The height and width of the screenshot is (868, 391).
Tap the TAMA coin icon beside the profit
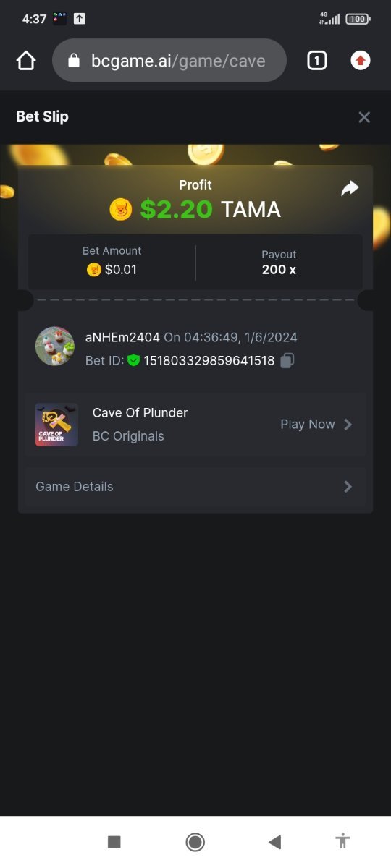point(121,209)
